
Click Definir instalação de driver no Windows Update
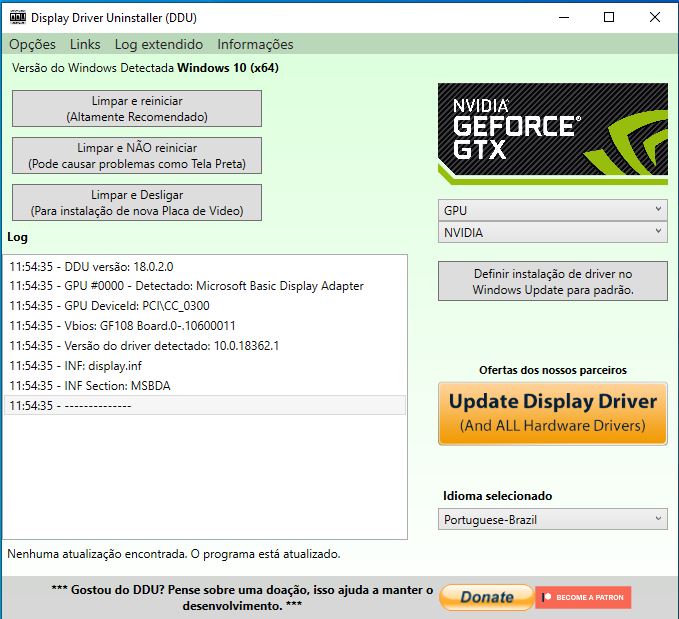[x=553, y=281]
